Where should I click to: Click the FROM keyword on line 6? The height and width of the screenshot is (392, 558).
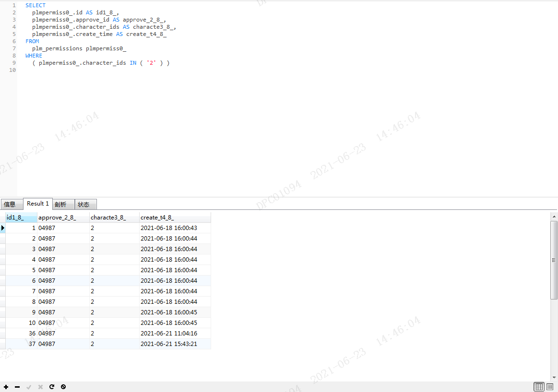click(32, 41)
